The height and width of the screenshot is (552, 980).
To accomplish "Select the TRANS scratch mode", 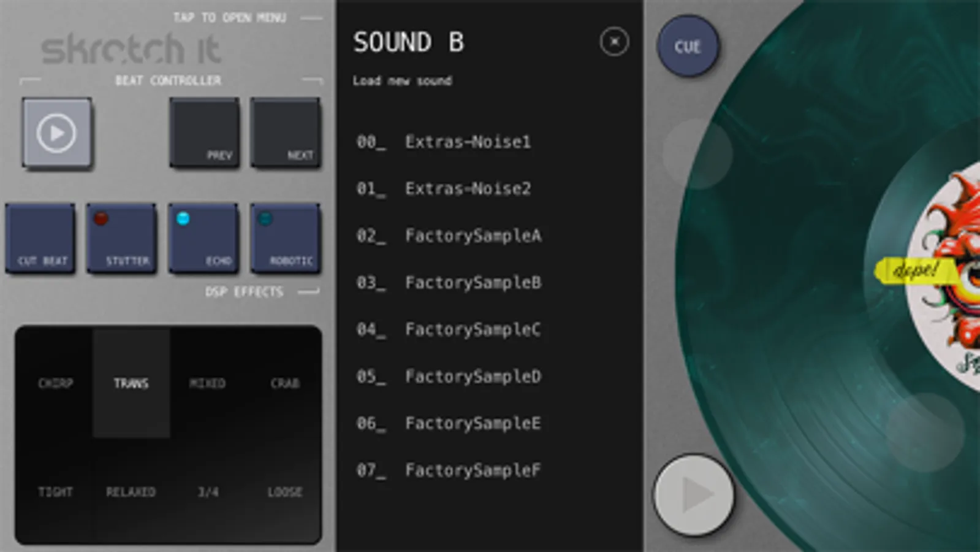I will pos(131,383).
